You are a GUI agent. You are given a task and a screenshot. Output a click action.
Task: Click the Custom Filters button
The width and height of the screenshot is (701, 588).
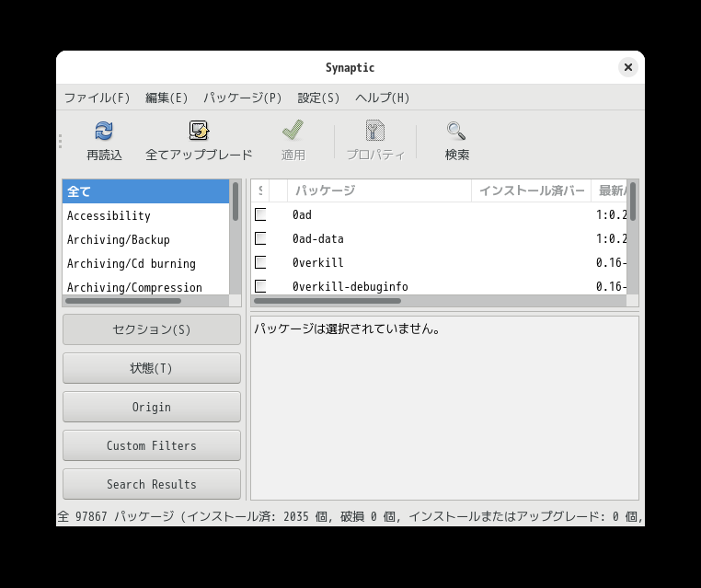(152, 445)
